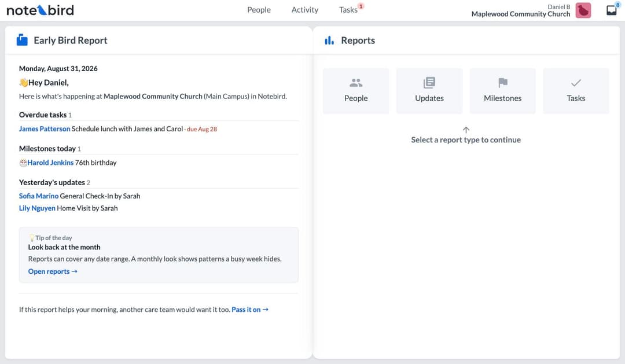Click the 'Early Bird Report' panel title
This screenshot has width=625, height=364.
[x=71, y=41]
